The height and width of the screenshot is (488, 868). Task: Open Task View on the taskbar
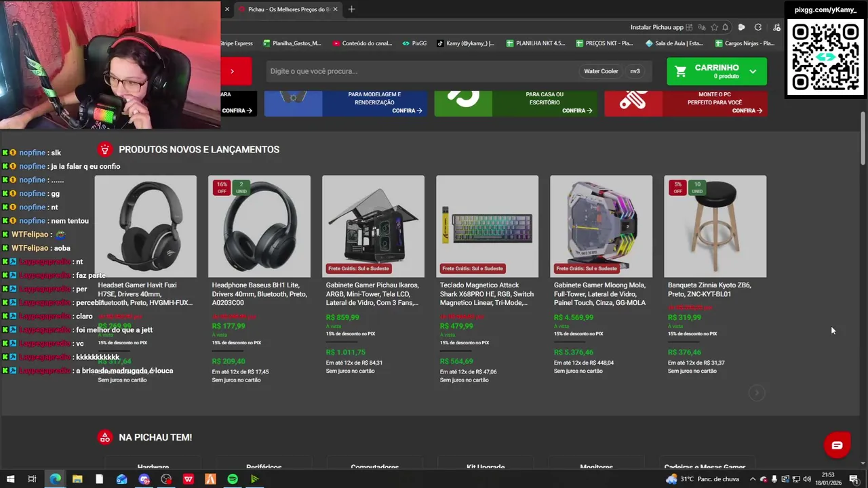pyautogui.click(x=32, y=479)
